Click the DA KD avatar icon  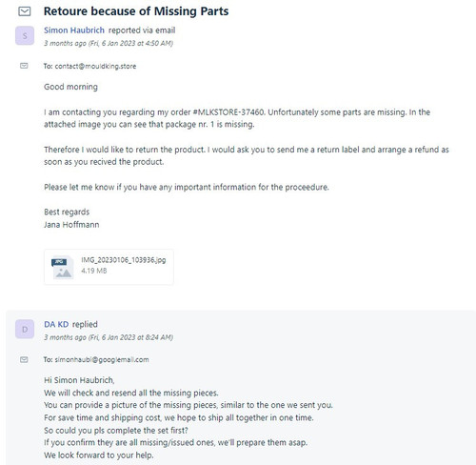coord(25,329)
